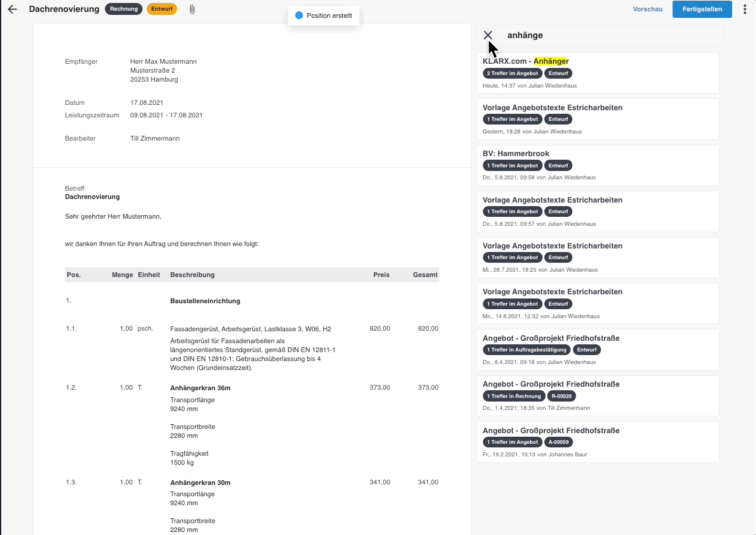This screenshot has width=756, height=535.
Task: Clear search with the X icon
Action: [488, 35]
